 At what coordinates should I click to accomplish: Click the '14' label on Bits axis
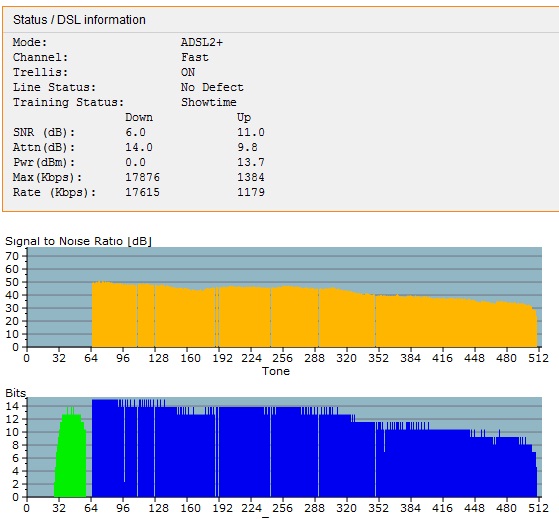[x=12, y=406]
